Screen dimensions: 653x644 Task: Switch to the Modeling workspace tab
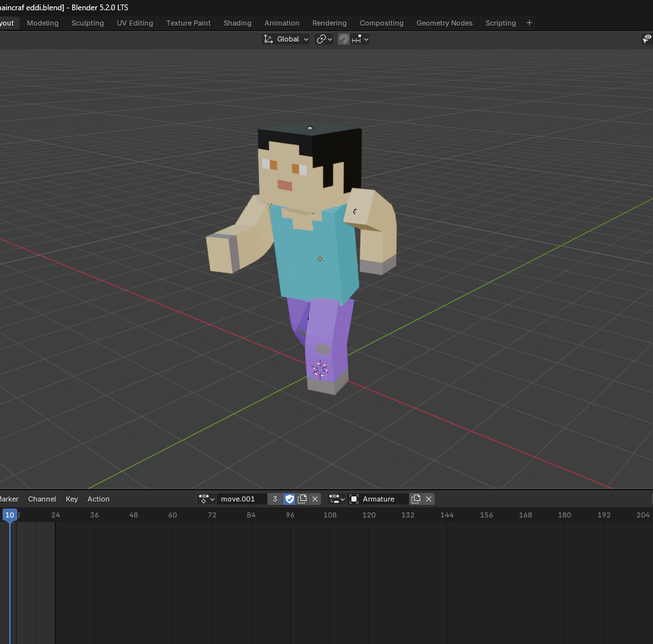click(42, 23)
